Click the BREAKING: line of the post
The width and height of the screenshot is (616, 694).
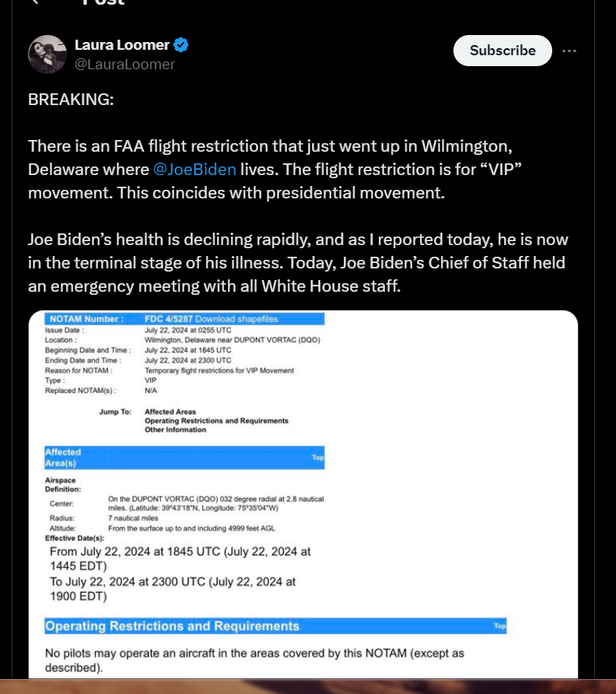(x=69, y=100)
